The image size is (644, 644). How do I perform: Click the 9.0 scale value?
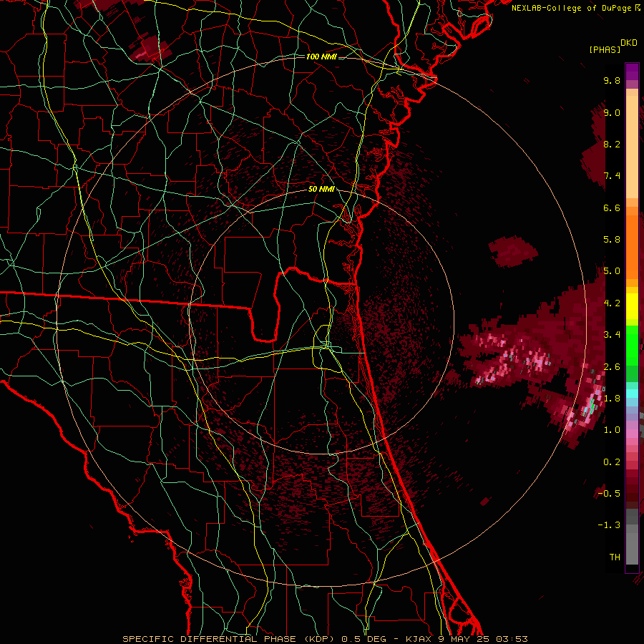(612, 112)
